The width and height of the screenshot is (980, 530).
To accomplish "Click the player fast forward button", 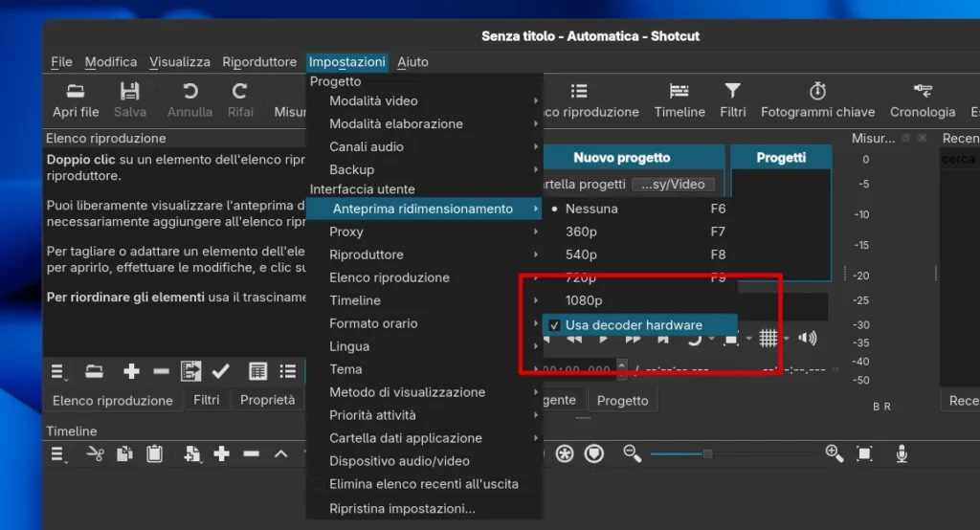I will [634, 340].
